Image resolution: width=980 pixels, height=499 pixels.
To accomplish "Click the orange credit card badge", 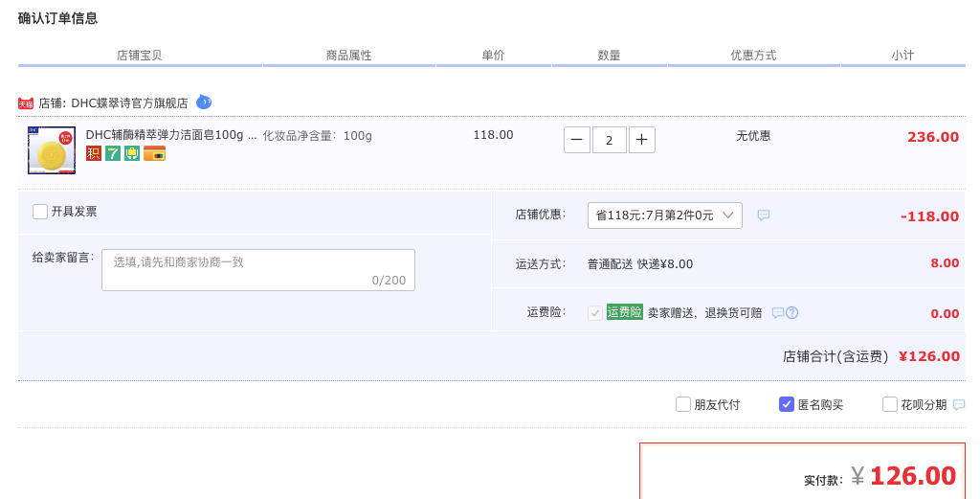I will (x=154, y=153).
